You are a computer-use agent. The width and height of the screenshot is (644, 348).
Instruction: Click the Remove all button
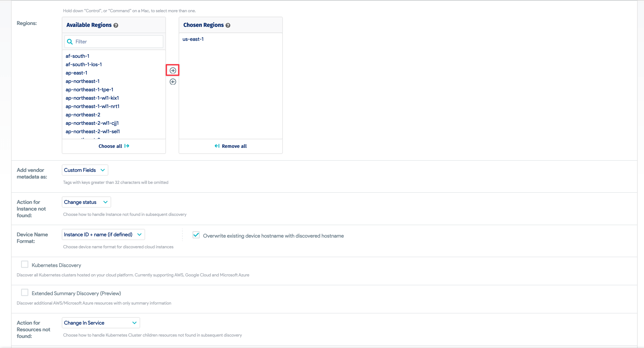(x=230, y=146)
